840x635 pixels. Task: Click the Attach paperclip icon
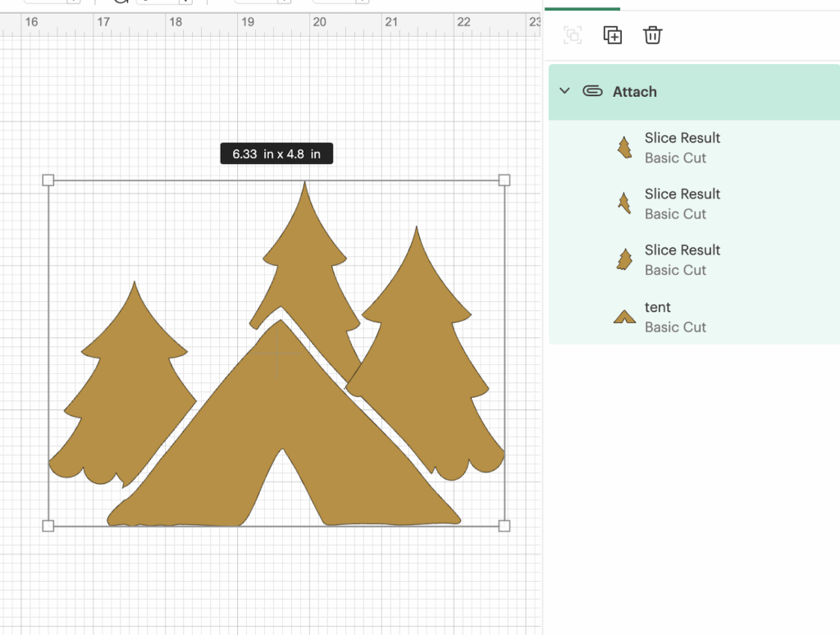(x=592, y=91)
